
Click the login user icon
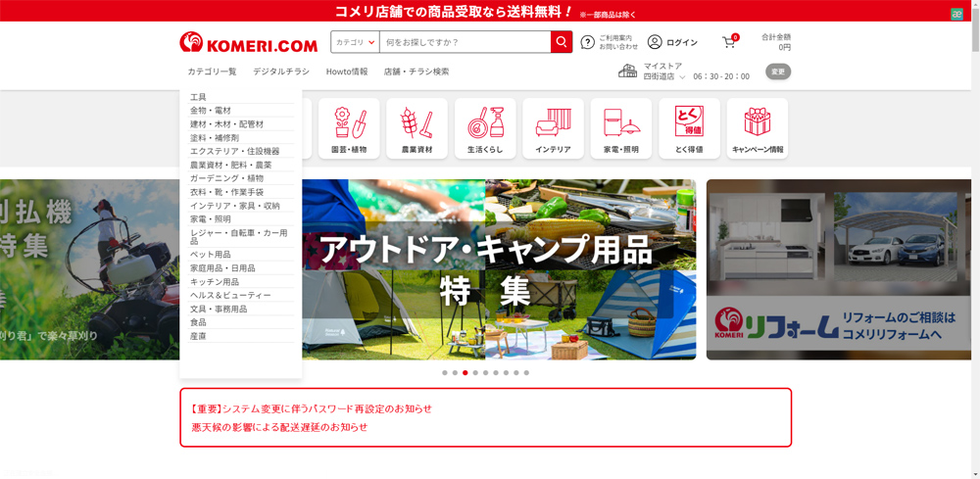pyautogui.click(x=655, y=42)
